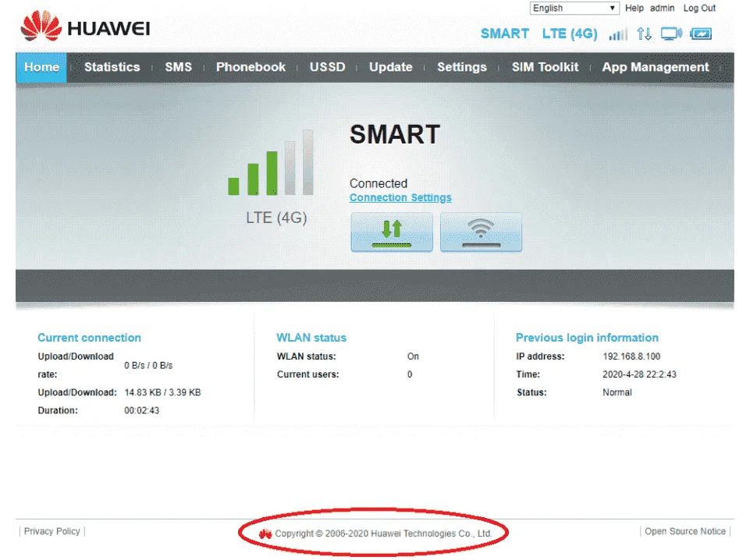Screen dimensions: 750x560
Task: Go to the SMS tab
Action: click(179, 67)
